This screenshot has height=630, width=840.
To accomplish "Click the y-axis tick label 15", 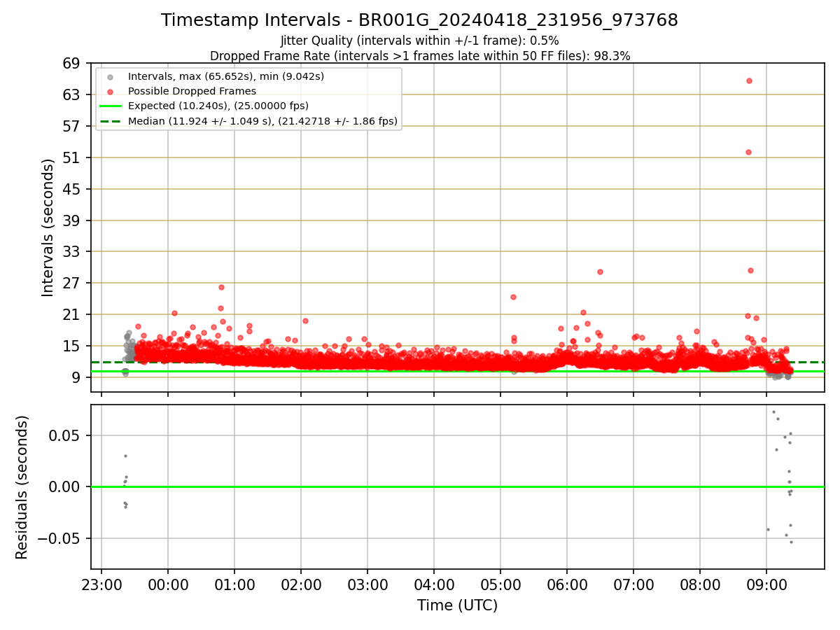I will click(x=72, y=346).
